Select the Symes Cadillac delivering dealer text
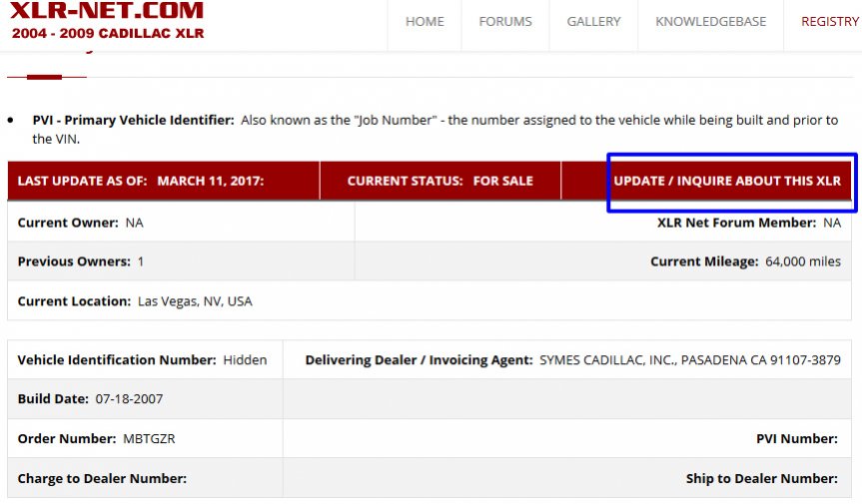 click(690, 359)
